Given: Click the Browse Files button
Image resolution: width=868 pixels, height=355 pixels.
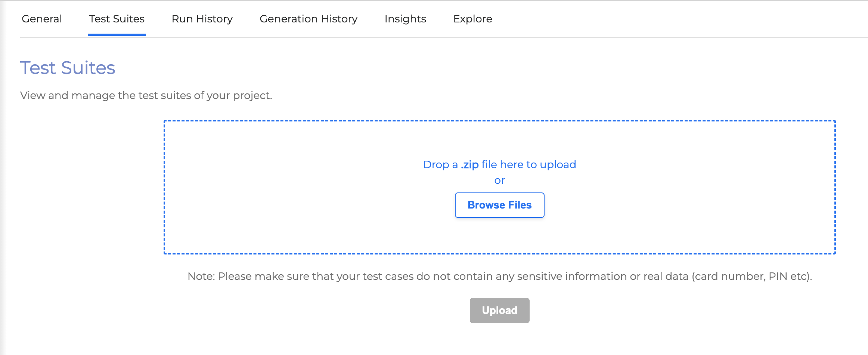Looking at the screenshot, I should tap(499, 205).
